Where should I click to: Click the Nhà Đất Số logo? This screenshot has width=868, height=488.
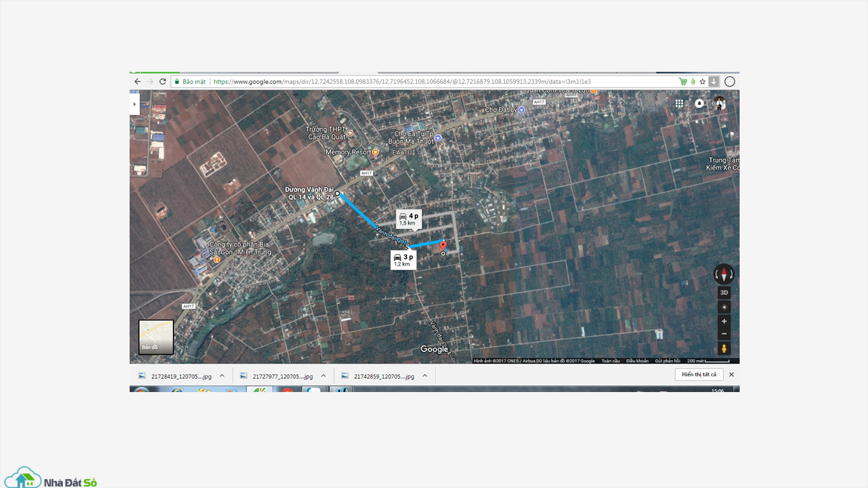[x=50, y=478]
